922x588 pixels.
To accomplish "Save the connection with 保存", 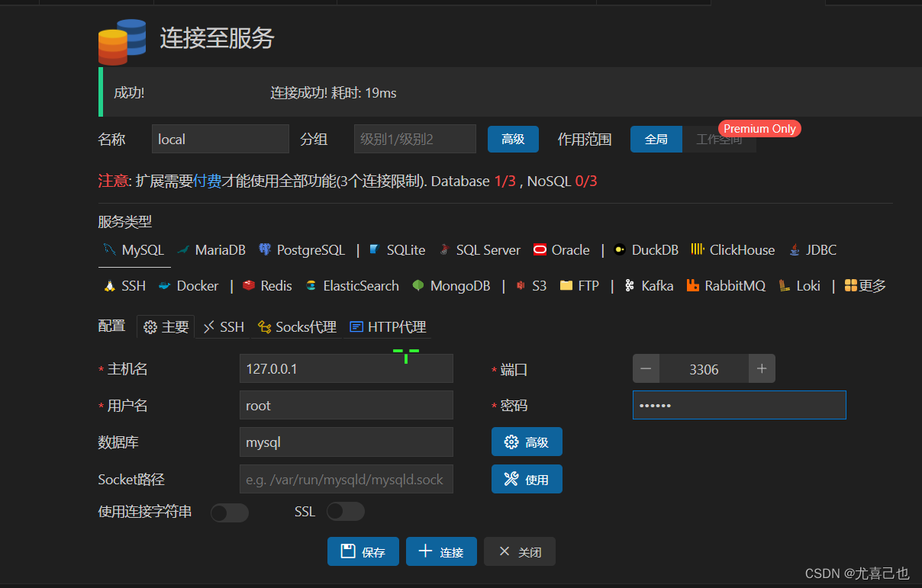I will point(363,552).
